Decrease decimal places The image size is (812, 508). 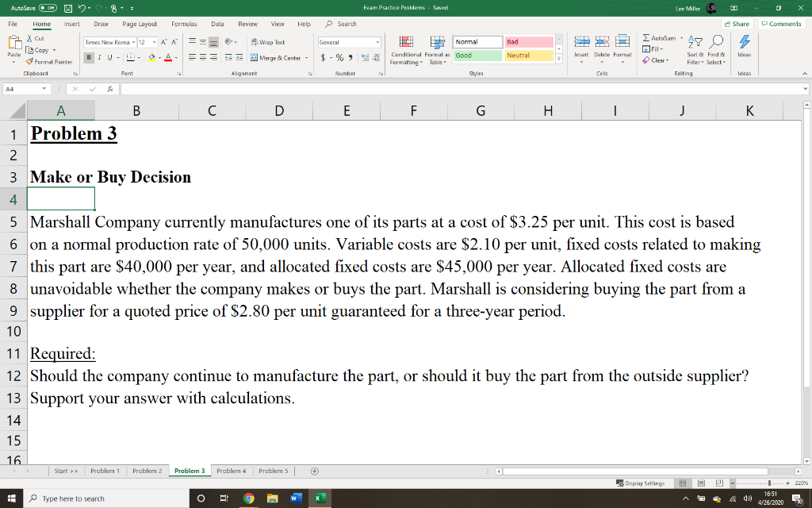[x=376, y=57]
